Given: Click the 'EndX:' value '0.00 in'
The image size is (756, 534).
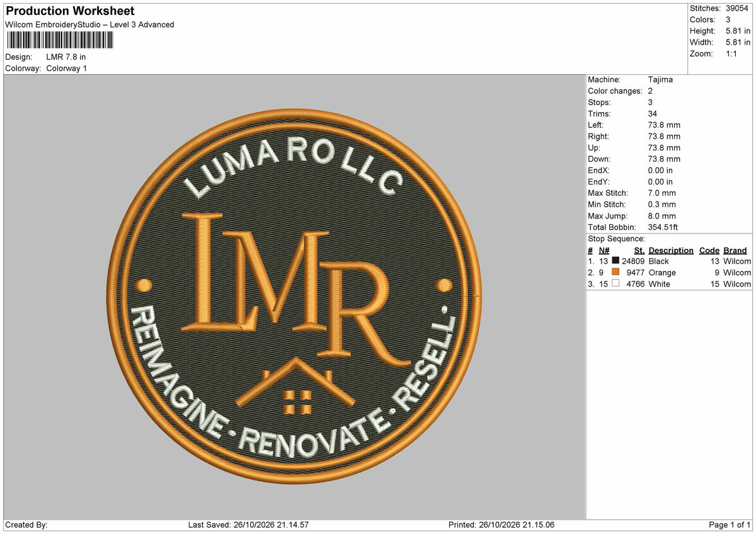Looking at the screenshot, I should click(660, 171).
